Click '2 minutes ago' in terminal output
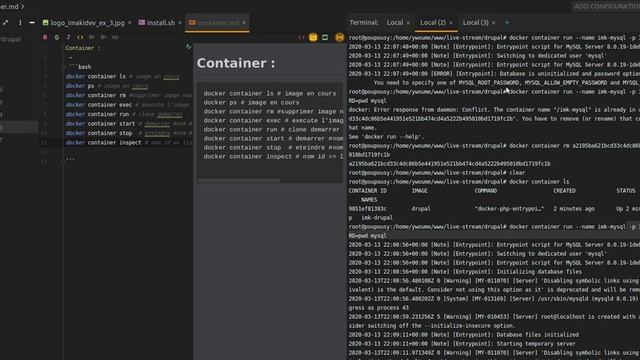 [573, 209]
